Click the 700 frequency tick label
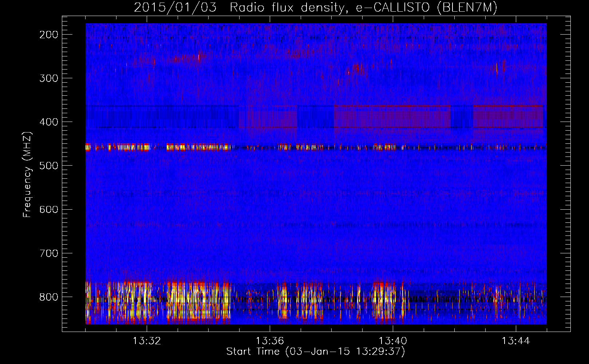Screen dimensions: 589x364 click(x=49, y=253)
